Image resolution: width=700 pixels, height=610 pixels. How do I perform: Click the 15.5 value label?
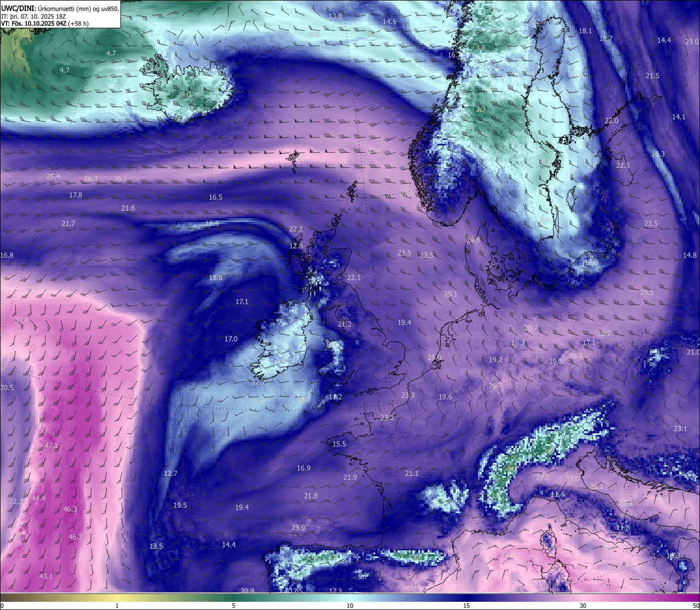click(339, 444)
